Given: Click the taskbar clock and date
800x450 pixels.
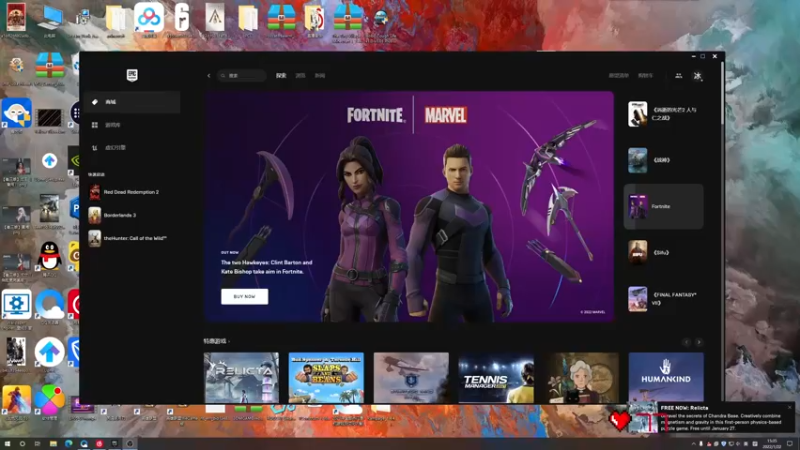Looking at the screenshot, I should coord(771,444).
